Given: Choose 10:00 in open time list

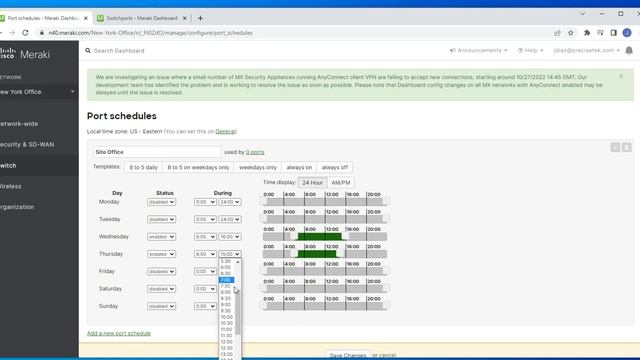Looking at the screenshot, I should 227,317.
